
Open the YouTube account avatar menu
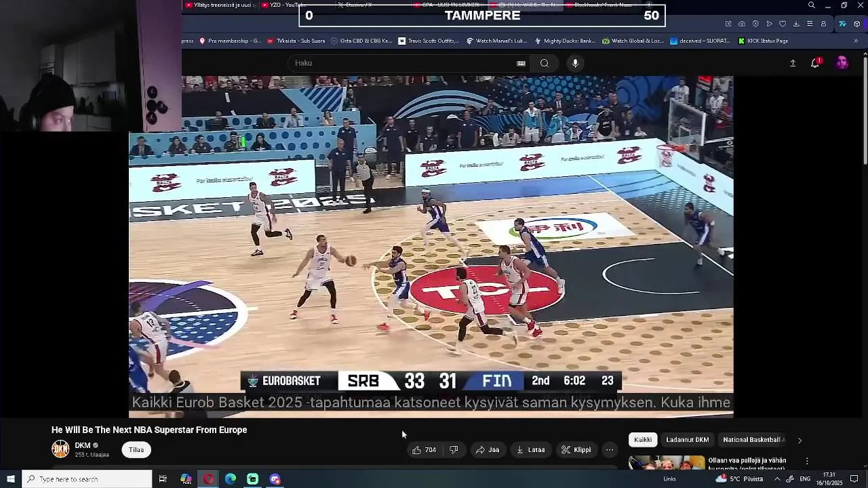[842, 63]
